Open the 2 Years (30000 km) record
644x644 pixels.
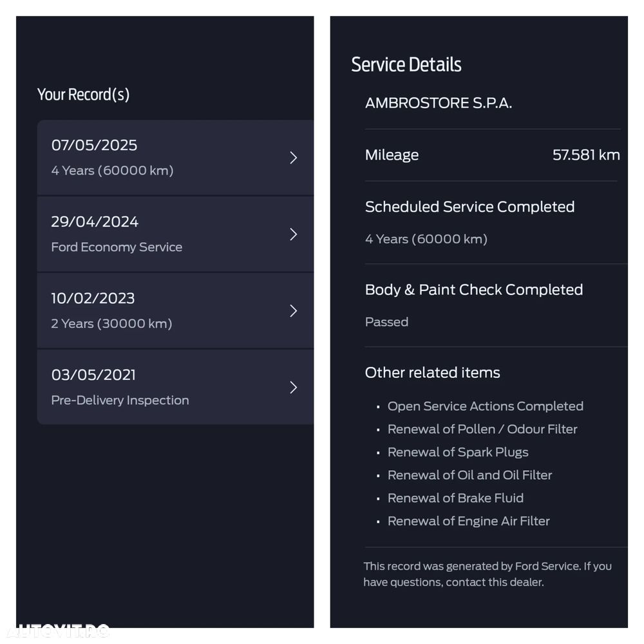coord(111,323)
